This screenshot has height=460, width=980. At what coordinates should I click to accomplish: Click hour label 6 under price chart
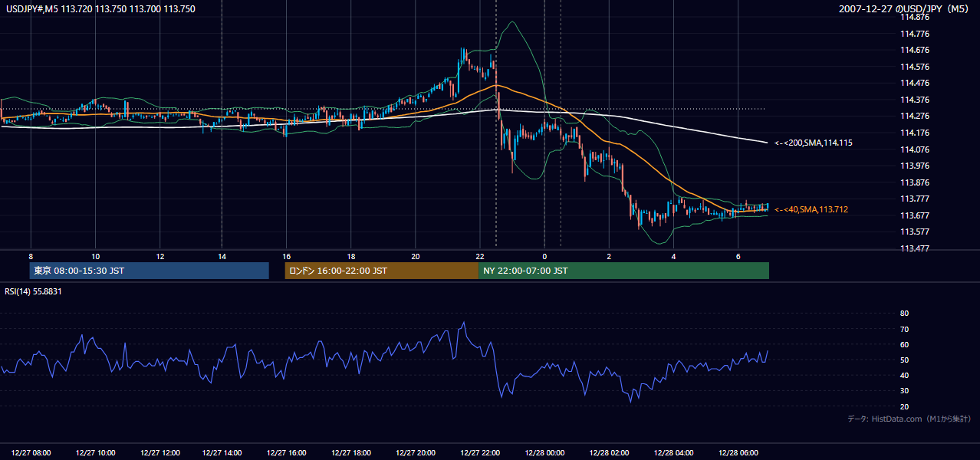click(x=738, y=256)
